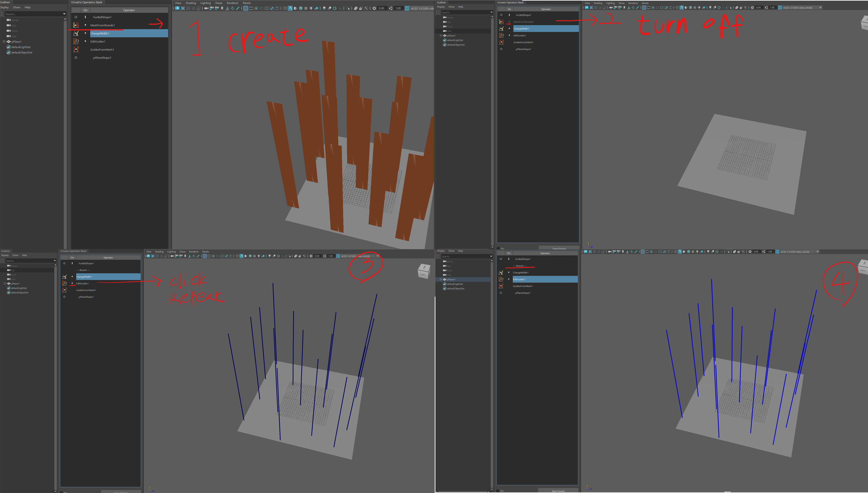868x493 pixels.
Task: Click the gamma 1.00 value field in the step 1 viewport toolbar
Action: (x=398, y=8)
